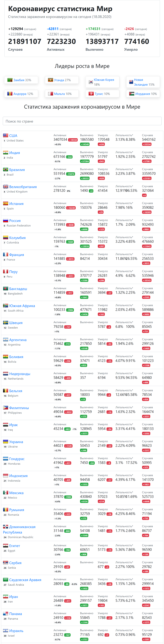Open the Мальта growth leader card
Viewport: 164px width, 644px height.
pos(62,94)
